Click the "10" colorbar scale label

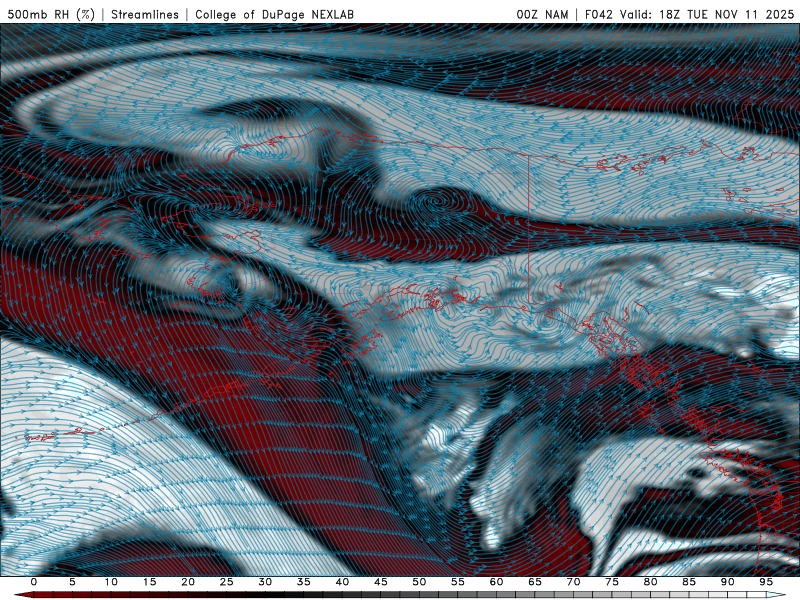point(111,582)
